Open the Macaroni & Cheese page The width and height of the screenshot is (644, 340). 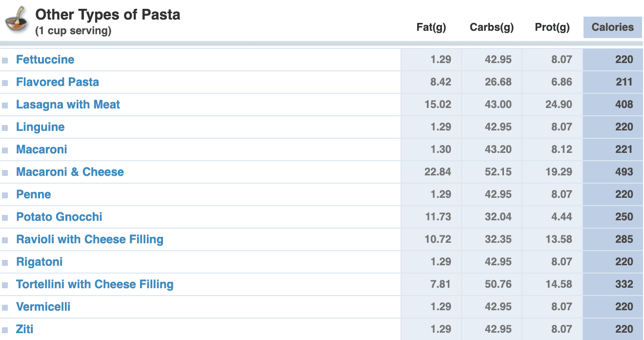pyautogui.click(x=70, y=172)
